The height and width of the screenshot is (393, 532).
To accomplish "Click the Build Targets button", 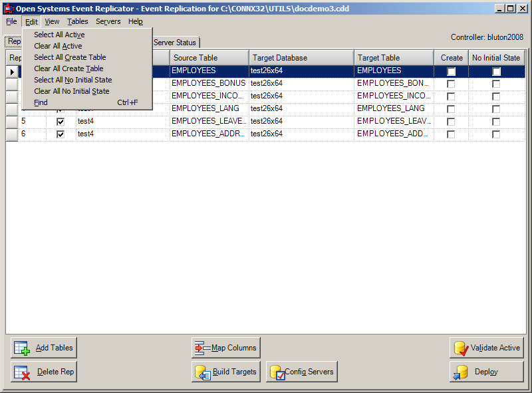I will (x=226, y=372).
